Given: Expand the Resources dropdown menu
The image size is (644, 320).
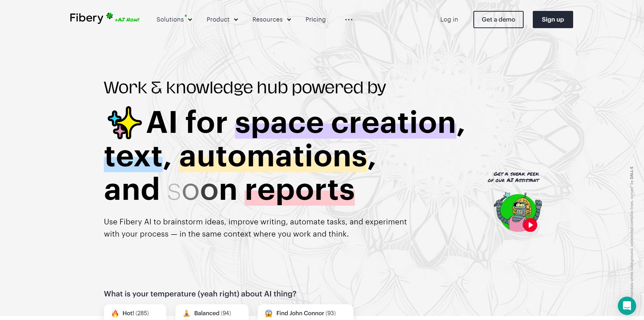Looking at the screenshot, I should [271, 19].
